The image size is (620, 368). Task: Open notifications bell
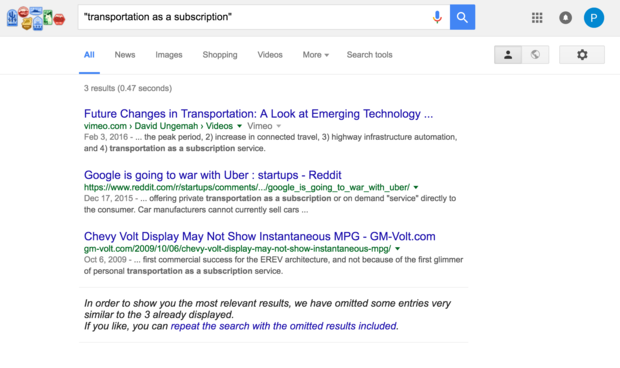click(x=565, y=17)
